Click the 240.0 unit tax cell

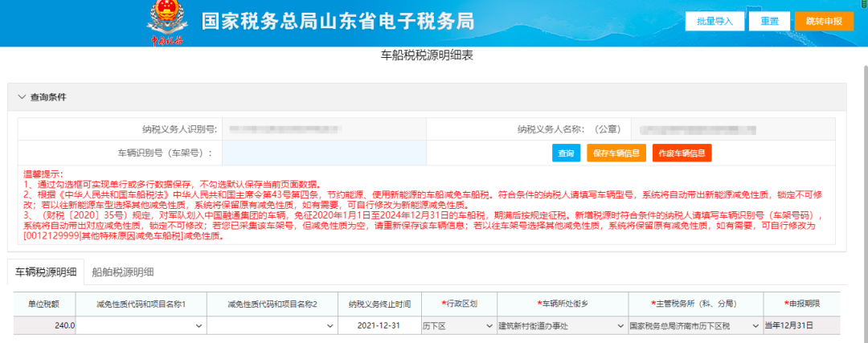(44, 325)
